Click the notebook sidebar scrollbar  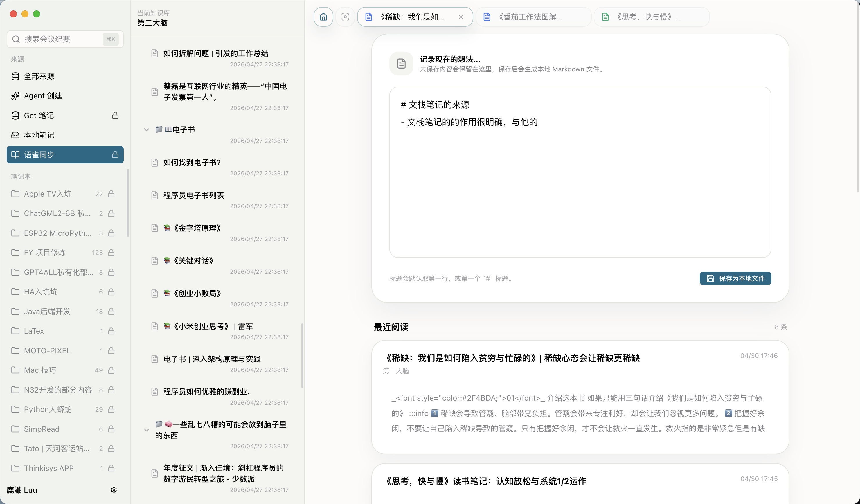[x=128, y=203]
